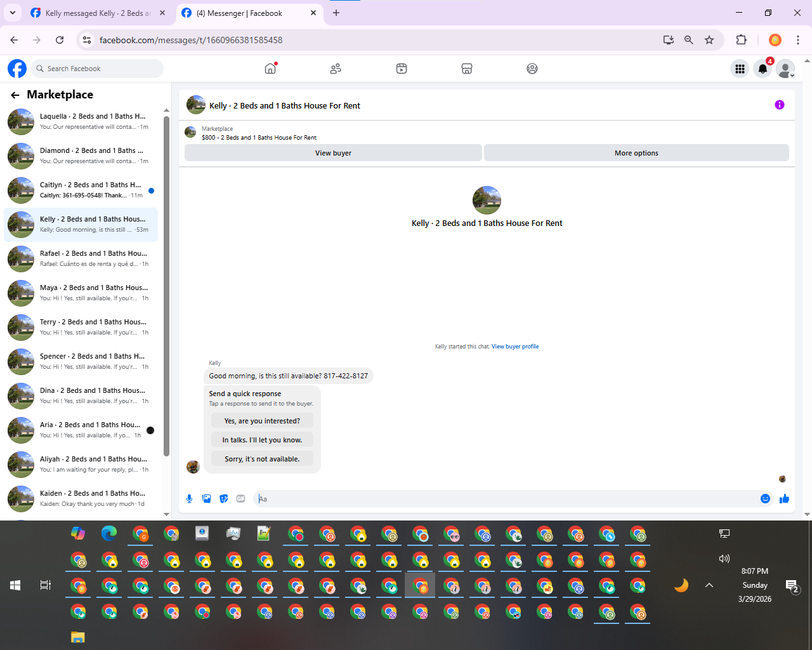Open the Groups icon in top navigation
The height and width of the screenshot is (650, 812).
(x=532, y=69)
